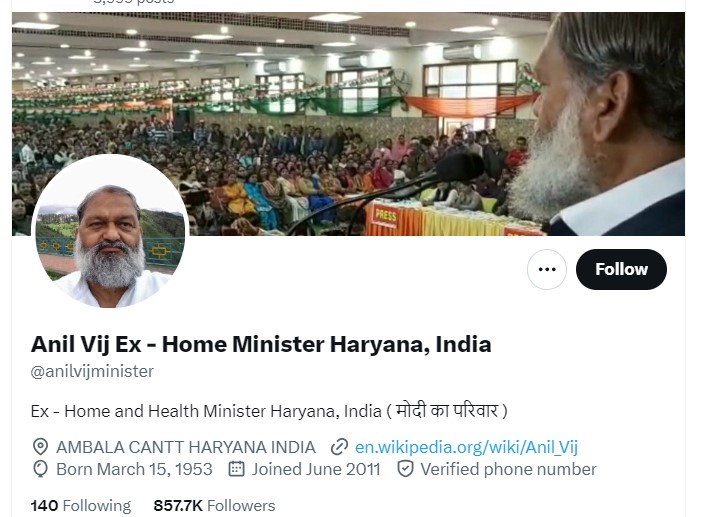Click the @anilvijminister handle

(x=92, y=372)
